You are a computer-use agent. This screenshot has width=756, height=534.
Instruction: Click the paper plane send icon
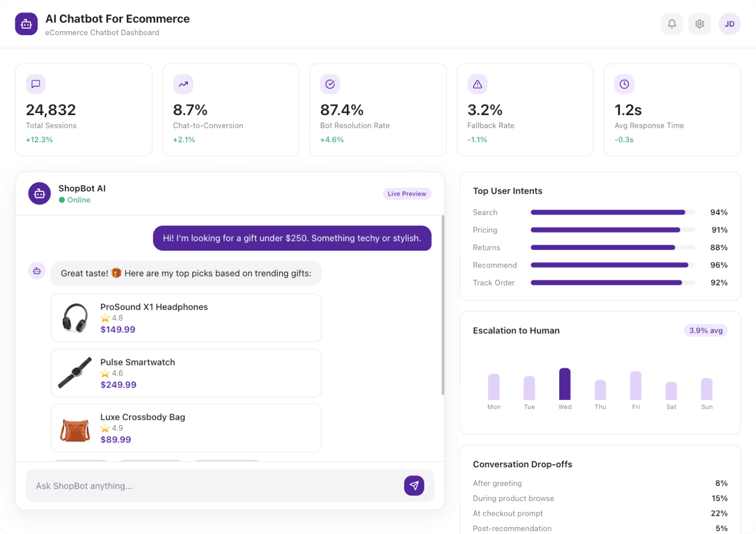point(414,486)
